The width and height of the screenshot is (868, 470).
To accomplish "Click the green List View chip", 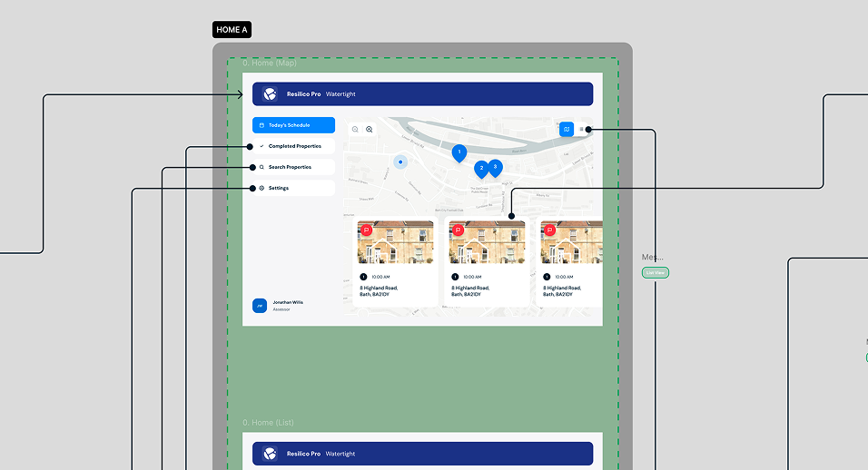I will 656,272.
